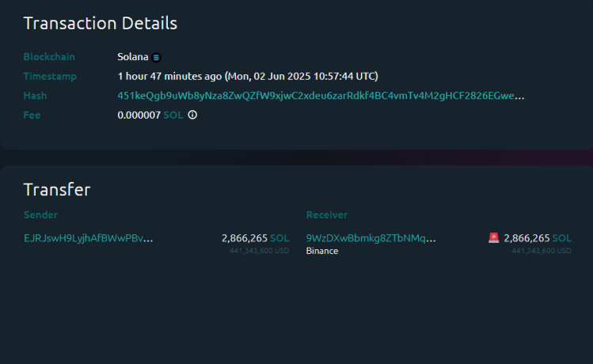
Task: Click the receiver's 441,343,600 USD value
Action: [x=541, y=251]
